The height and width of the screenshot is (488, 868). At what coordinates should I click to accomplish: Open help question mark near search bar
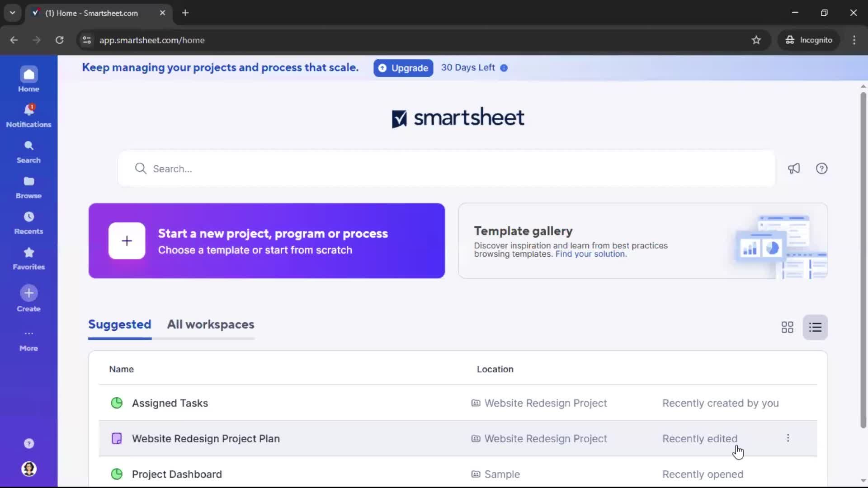tap(821, 169)
